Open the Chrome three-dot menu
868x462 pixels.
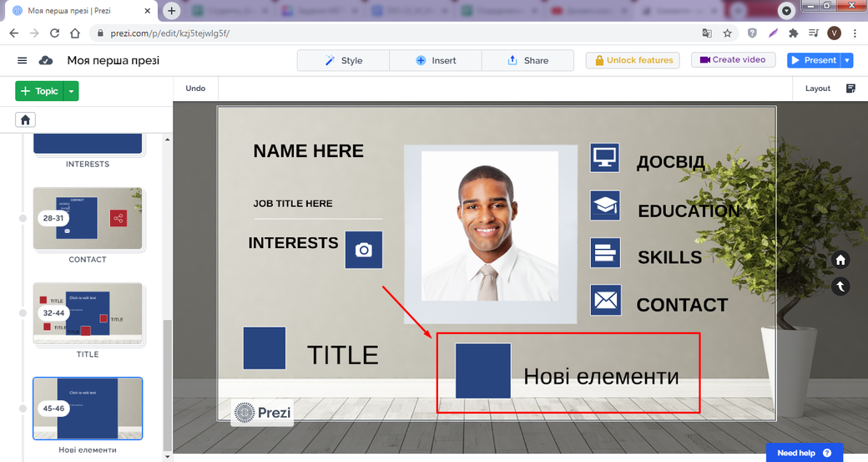(855, 33)
